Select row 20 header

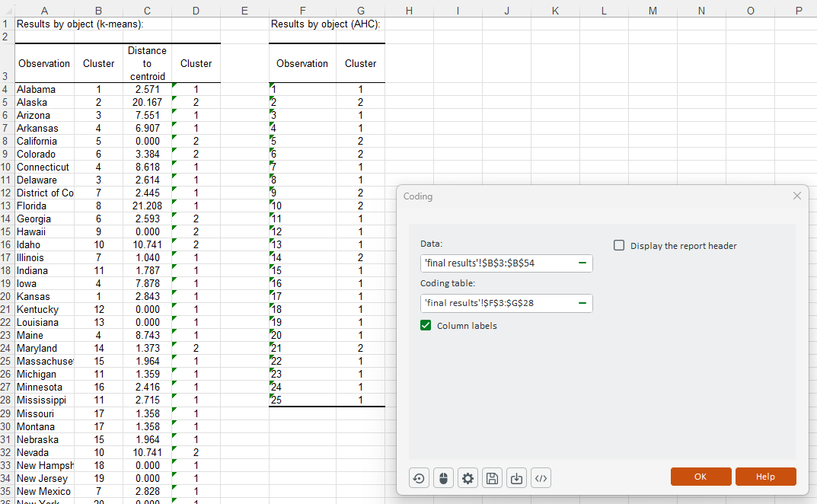7,297
